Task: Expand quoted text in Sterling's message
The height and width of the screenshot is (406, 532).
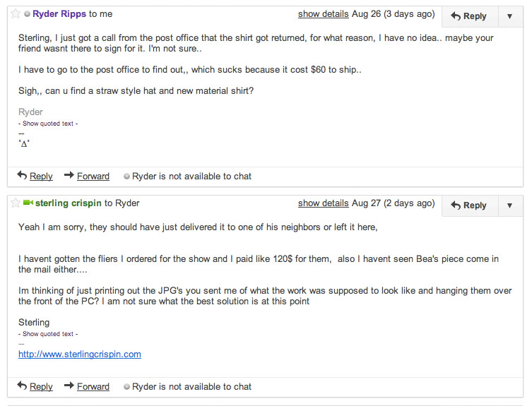Action: point(48,334)
